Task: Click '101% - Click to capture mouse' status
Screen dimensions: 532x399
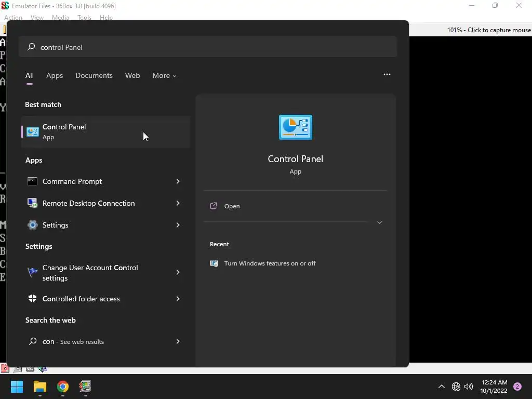Action: 489,30
